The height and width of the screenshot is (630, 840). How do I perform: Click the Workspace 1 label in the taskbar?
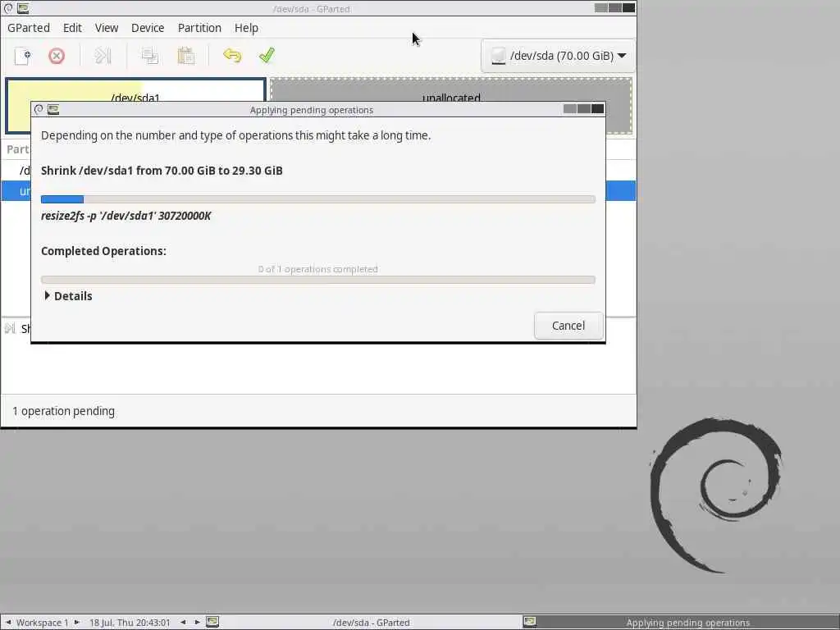pyautogui.click(x=43, y=623)
